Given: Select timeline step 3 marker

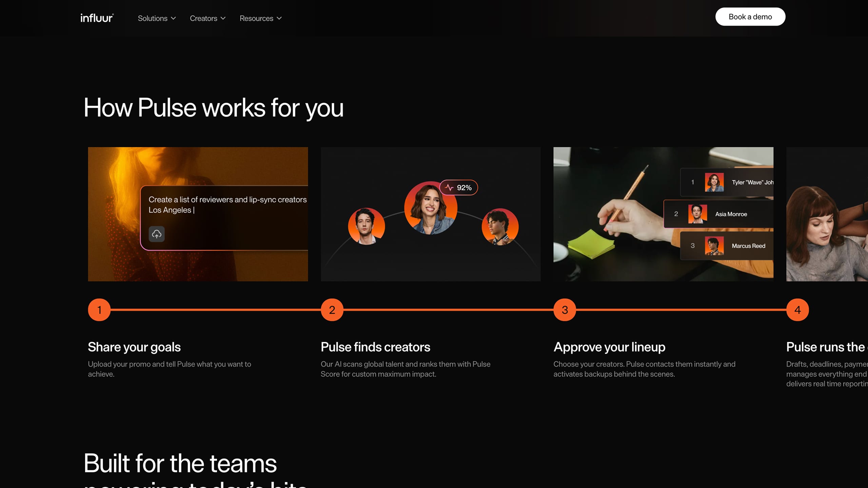Looking at the screenshot, I should [x=565, y=310].
